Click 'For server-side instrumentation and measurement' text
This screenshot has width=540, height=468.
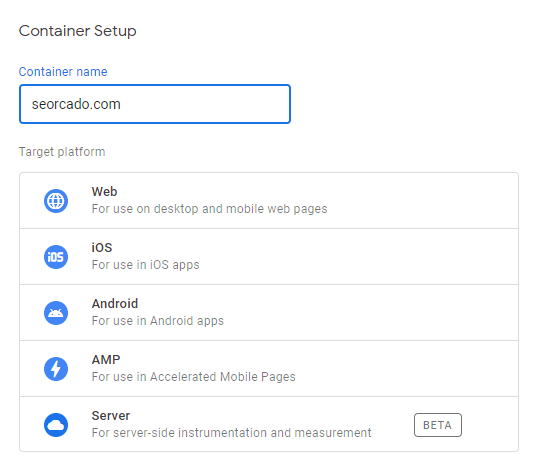pyautogui.click(x=231, y=433)
